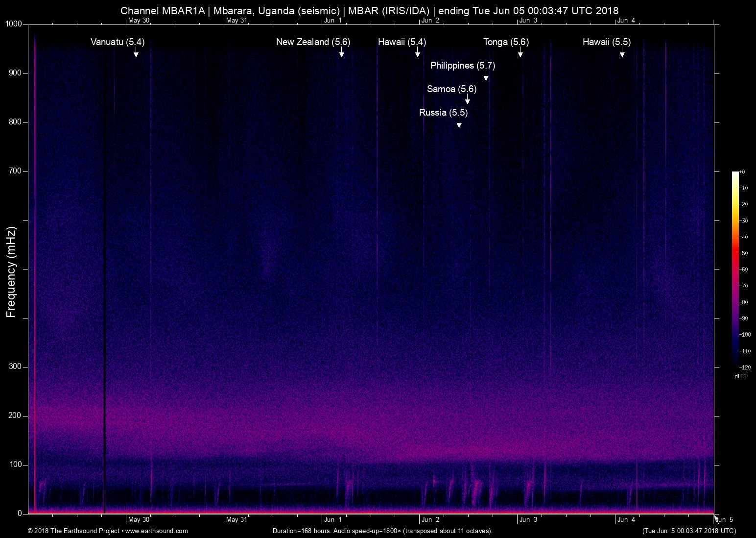Select the Philippines (5.7) event label
Image resolution: width=756 pixels, height=538 pixels.
[x=462, y=66]
